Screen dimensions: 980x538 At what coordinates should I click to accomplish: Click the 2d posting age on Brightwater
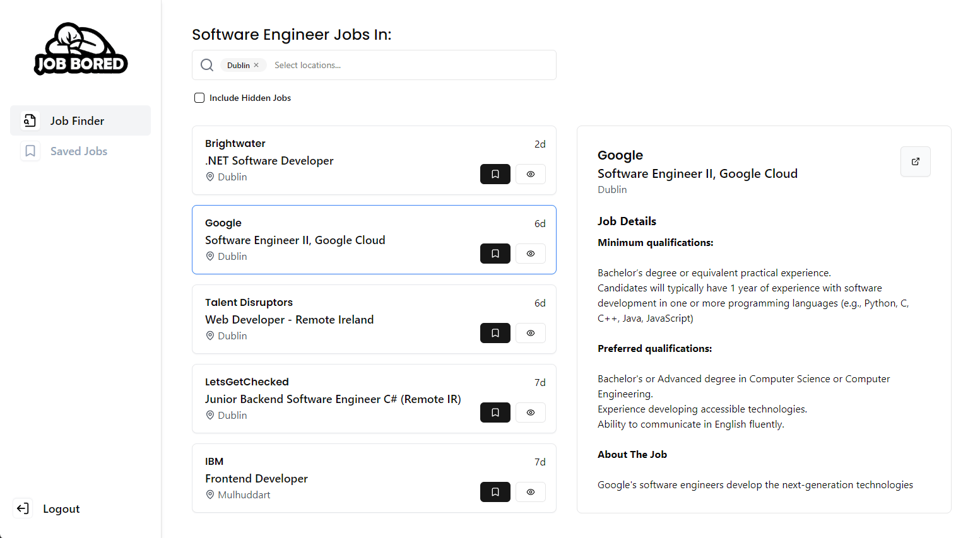[540, 144]
